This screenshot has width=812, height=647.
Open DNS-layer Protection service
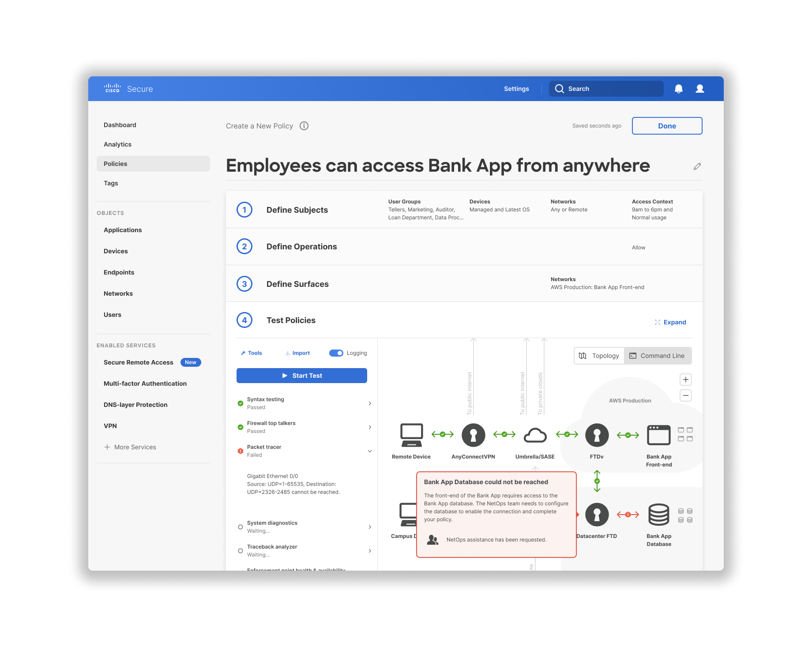135,405
